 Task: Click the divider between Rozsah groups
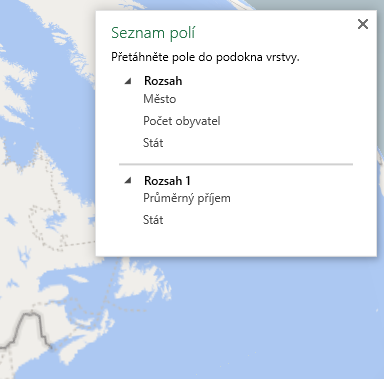[x=236, y=164]
